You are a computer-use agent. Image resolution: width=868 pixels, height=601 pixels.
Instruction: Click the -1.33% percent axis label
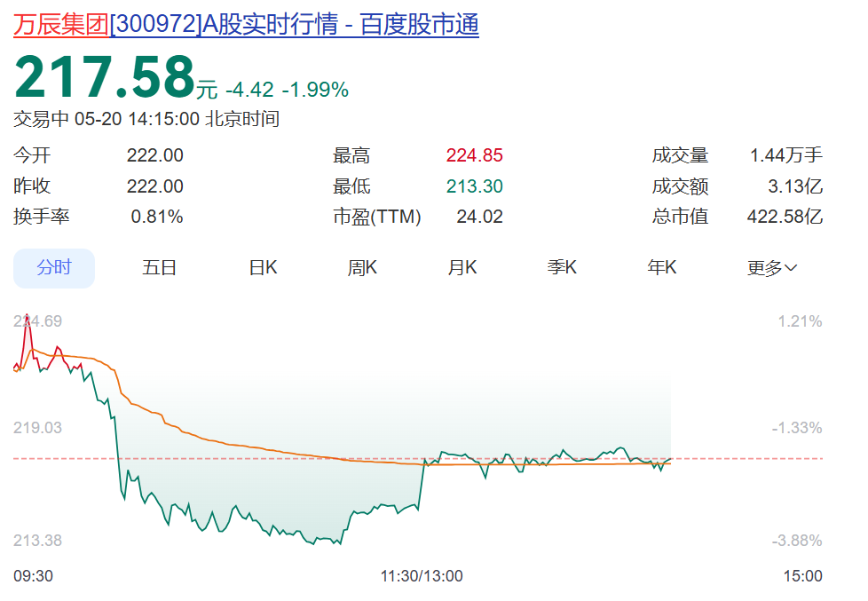click(797, 428)
